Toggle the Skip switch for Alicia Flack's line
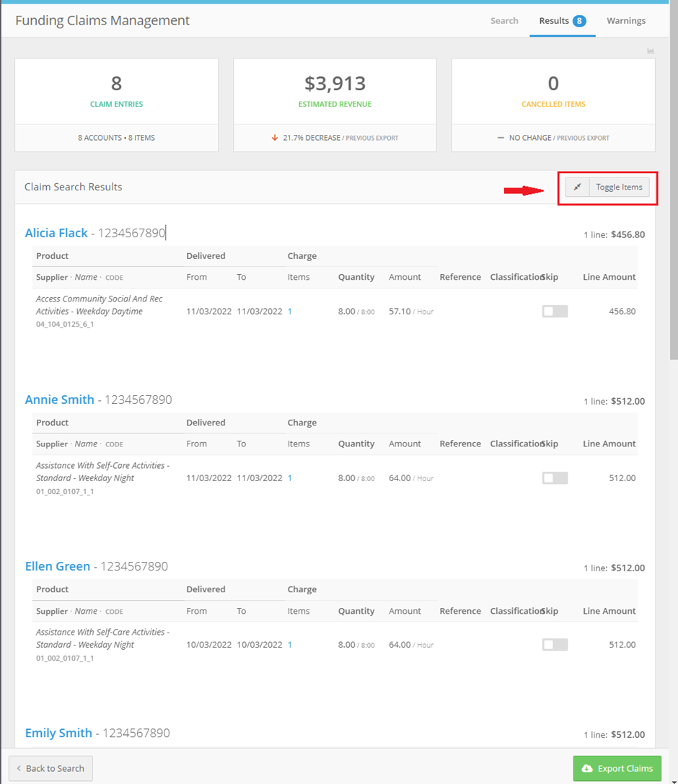The width and height of the screenshot is (678, 784). [555, 311]
